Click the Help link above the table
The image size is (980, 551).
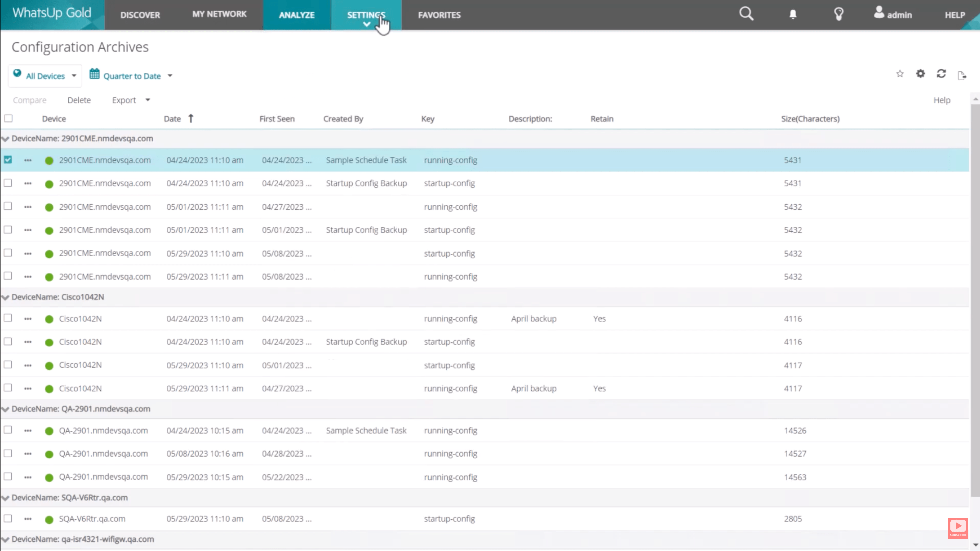[x=941, y=100]
